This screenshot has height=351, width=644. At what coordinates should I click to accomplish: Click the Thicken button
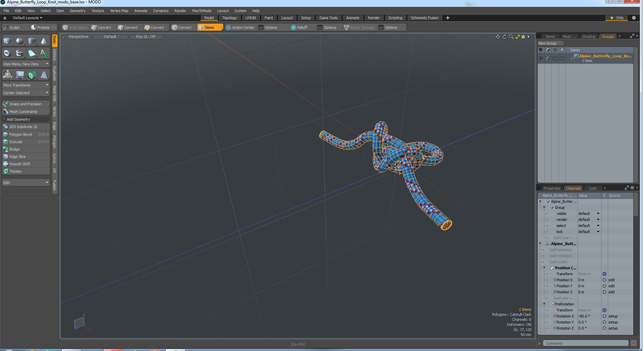click(26, 171)
